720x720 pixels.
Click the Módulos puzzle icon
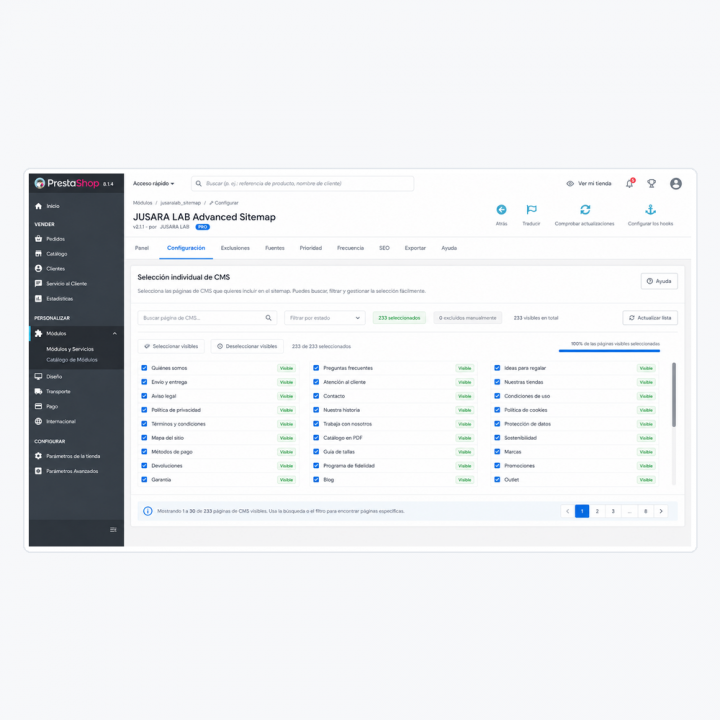click(x=39, y=333)
